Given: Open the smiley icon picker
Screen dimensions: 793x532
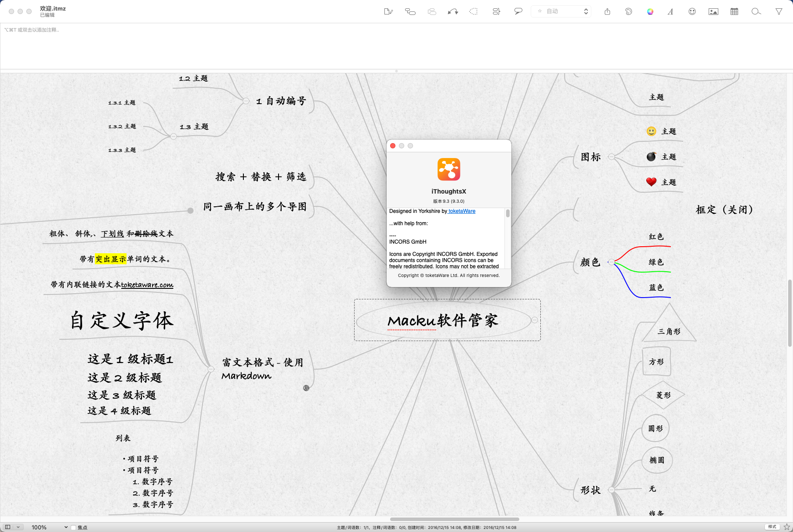Looking at the screenshot, I should pyautogui.click(x=692, y=11).
